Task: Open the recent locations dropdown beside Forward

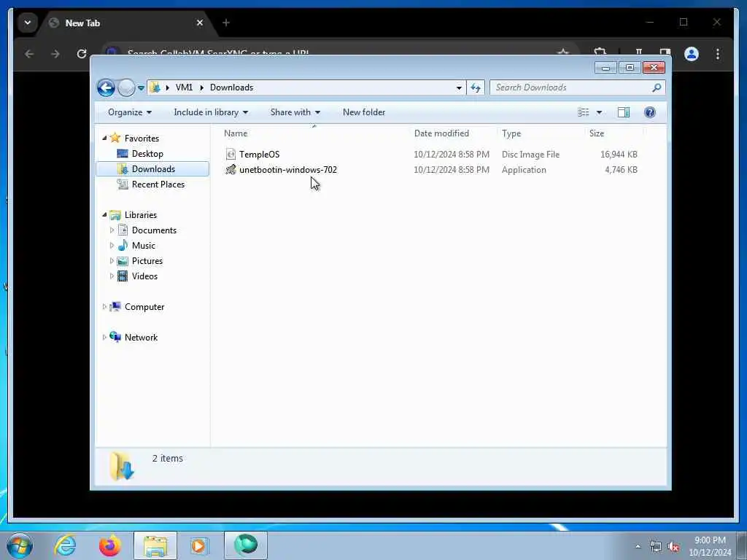Action: coord(141,88)
